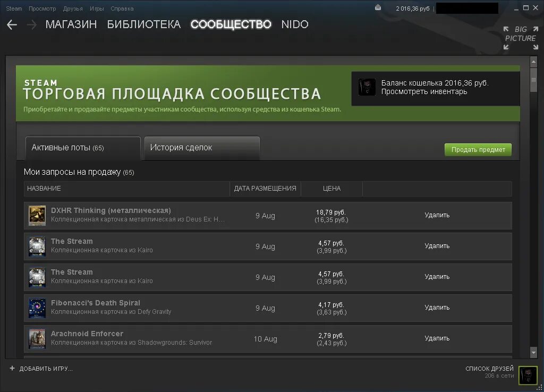
Task: Open Arachnoid Enforcer item link
Action: pyautogui.click(x=87, y=334)
